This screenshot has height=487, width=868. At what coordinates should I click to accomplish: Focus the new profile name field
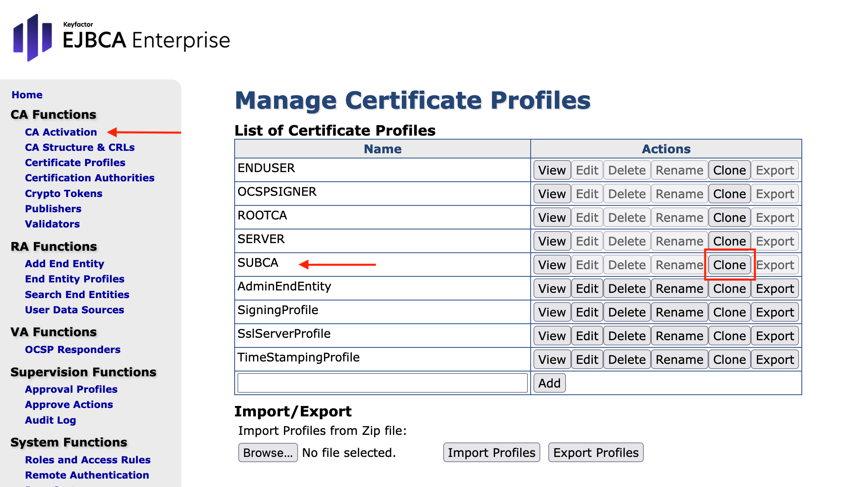coord(382,383)
